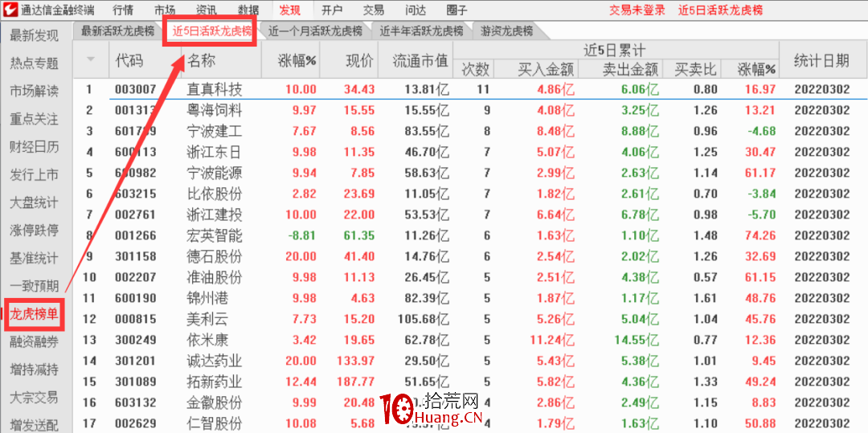Select stock code 301158
868x433 pixels.
click(x=136, y=256)
